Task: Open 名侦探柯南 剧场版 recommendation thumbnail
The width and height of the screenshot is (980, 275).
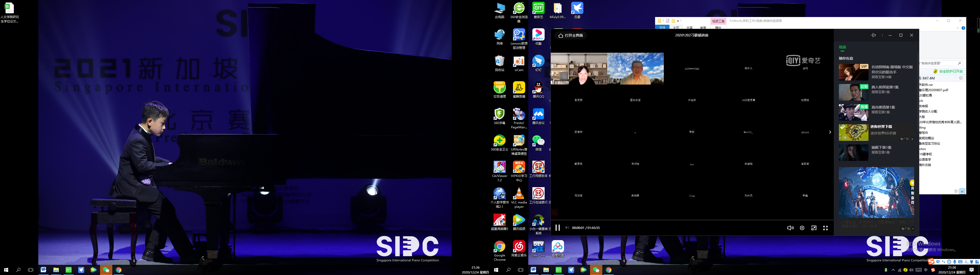Action: point(853,72)
